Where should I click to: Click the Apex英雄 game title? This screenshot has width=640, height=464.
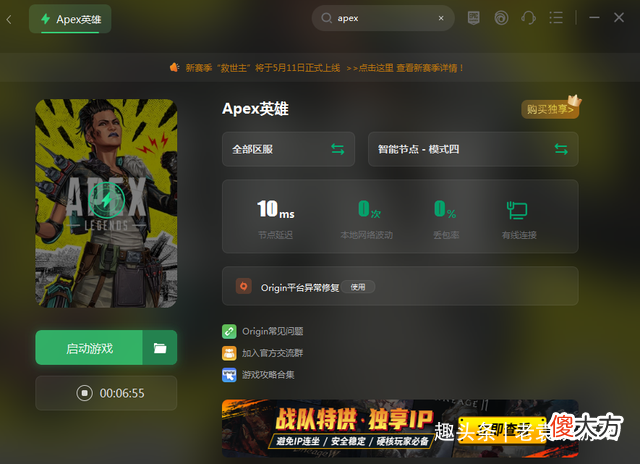[256, 109]
